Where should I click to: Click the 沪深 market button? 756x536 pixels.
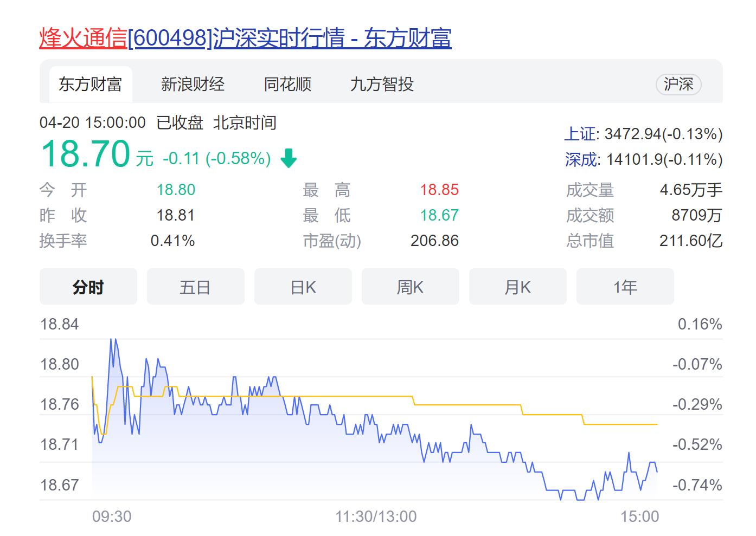pyautogui.click(x=678, y=85)
